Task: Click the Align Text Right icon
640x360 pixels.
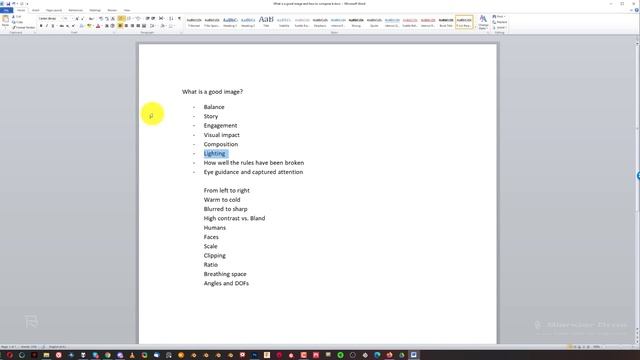Action: pos(132,26)
